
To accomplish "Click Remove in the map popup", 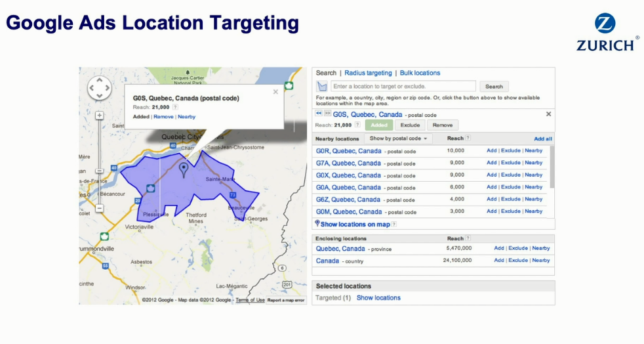I will pyautogui.click(x=163, y=117).
